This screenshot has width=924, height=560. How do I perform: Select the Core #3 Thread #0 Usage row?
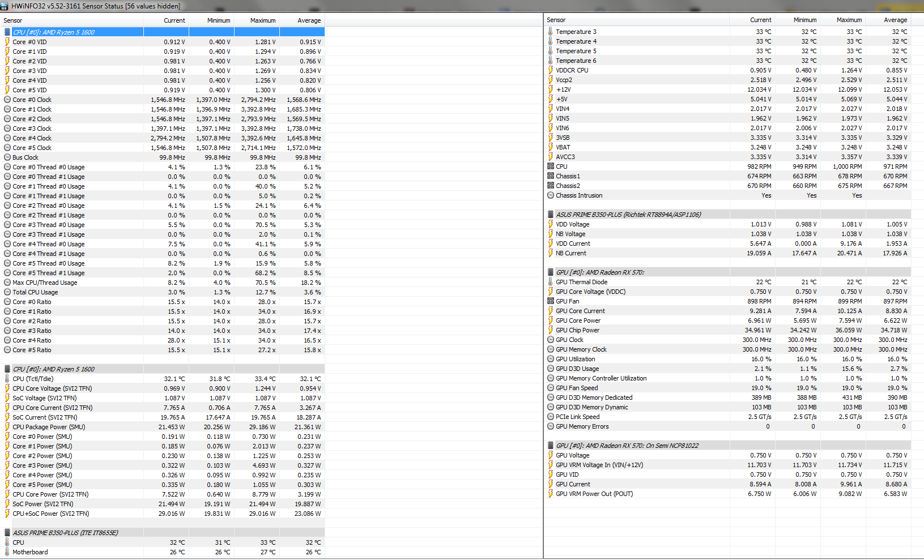pos(163,225)
